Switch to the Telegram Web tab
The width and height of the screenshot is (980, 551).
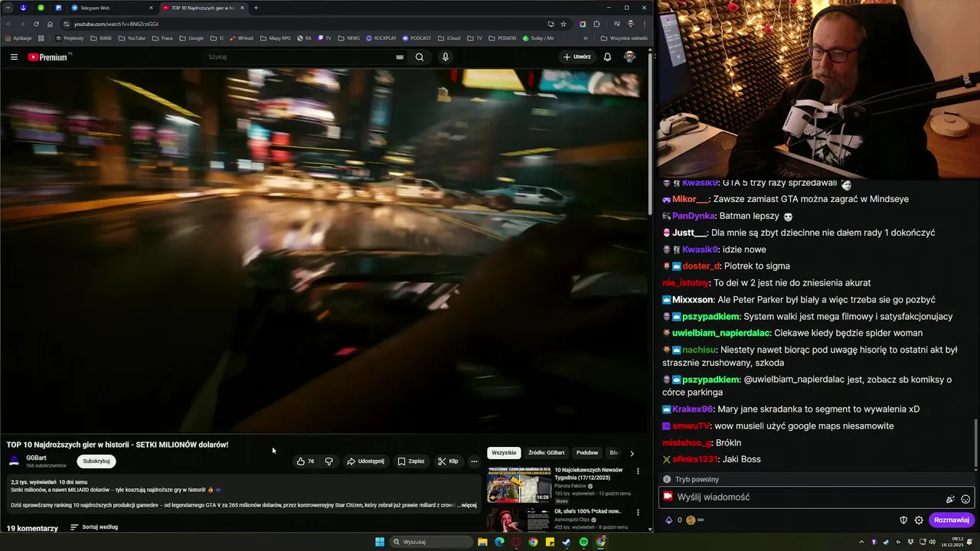pyautogui.click(x=111, y=8)
